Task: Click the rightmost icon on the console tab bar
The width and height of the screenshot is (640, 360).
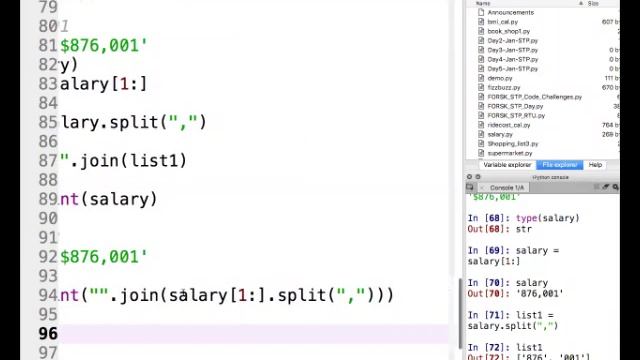Action: tap(616, 187)
